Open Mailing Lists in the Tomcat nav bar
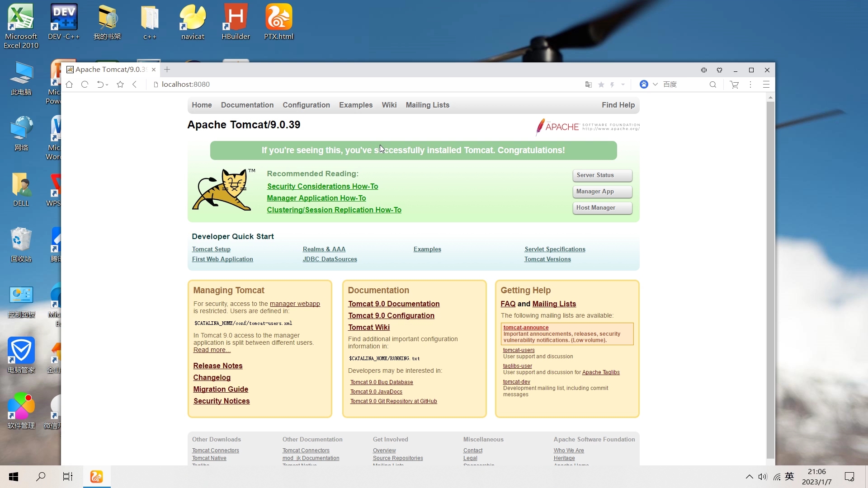 (428, 105)
